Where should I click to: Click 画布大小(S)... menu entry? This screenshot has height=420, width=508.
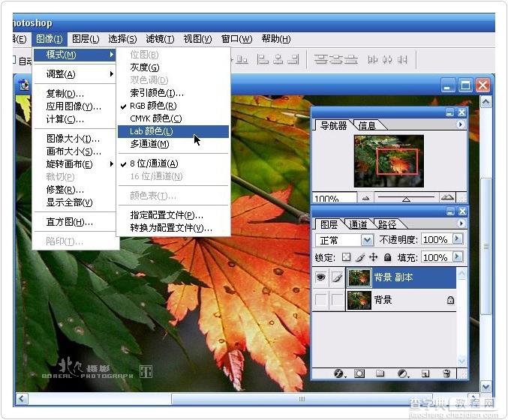(74, 151)
